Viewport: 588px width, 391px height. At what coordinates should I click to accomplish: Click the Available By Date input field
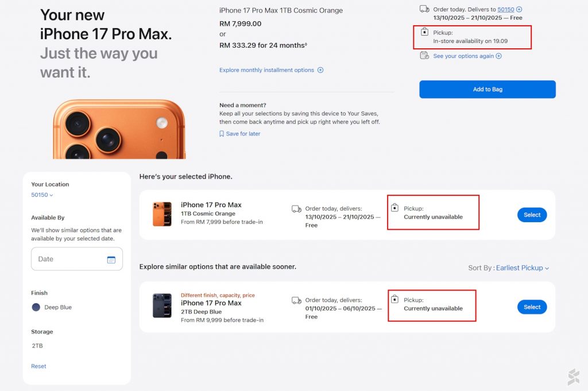(x=69, y=260)
